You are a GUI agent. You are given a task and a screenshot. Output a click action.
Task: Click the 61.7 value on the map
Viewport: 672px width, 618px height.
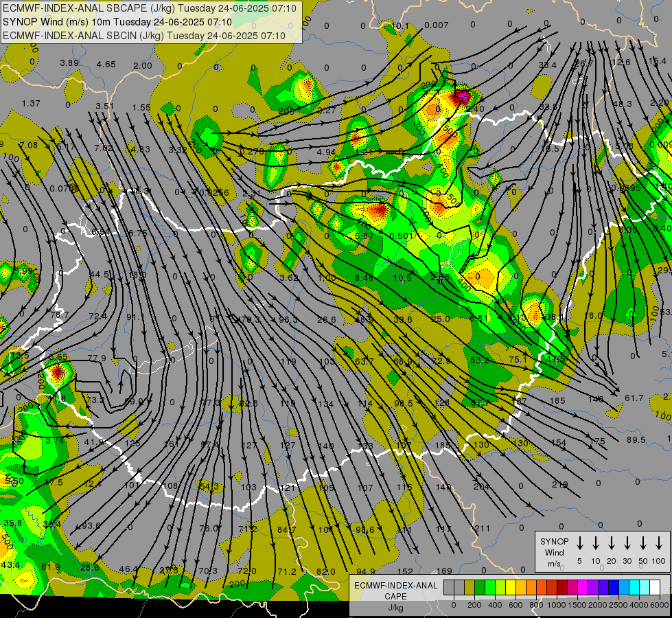(634, 398)
